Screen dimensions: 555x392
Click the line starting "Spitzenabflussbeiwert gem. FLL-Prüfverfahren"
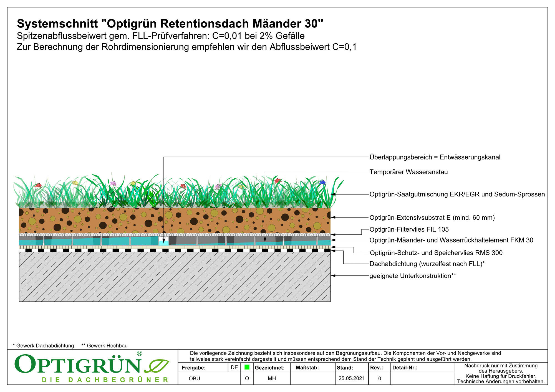click(161, 36)
